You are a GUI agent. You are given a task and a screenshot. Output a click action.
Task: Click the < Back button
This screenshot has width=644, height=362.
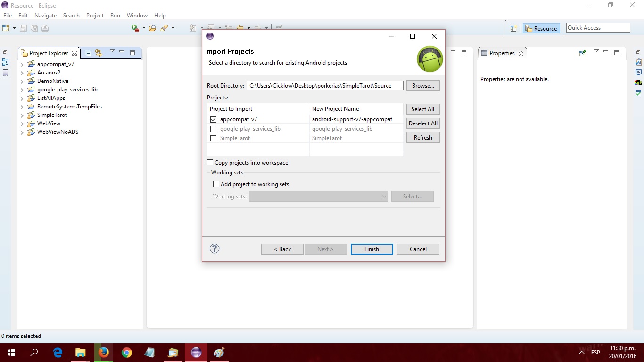tap(282, 249)
